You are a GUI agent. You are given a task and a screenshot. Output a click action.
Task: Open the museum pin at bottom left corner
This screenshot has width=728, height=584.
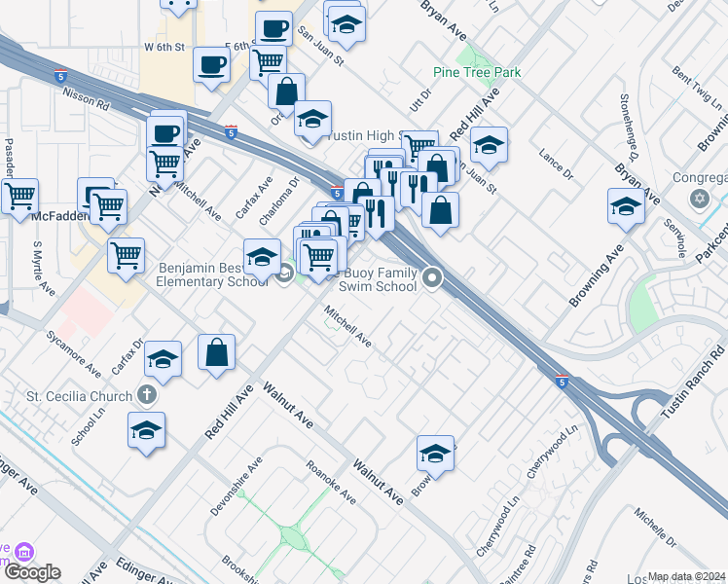pyautogui.click(x=24, y=553)
